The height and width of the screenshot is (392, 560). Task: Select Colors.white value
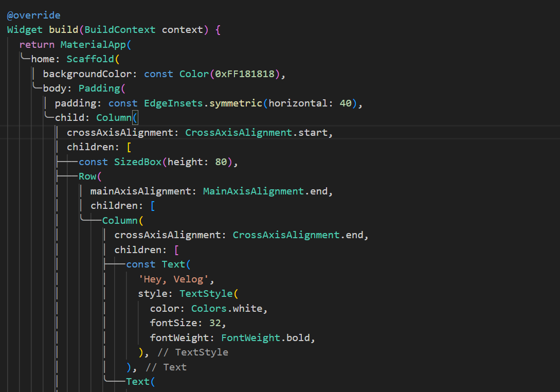227,308
